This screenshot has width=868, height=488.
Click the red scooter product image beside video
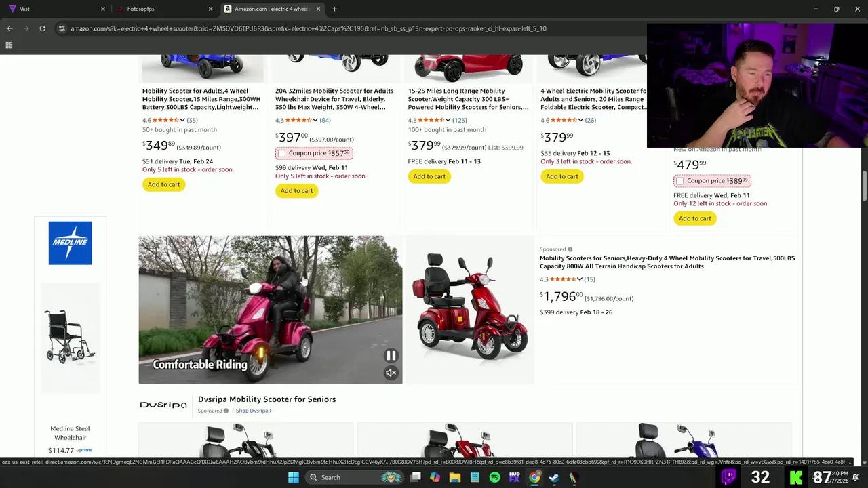click(469, 310)
